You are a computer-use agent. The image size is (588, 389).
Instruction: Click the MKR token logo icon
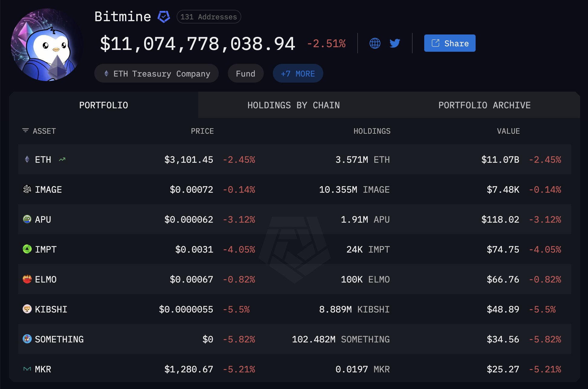[27, 369]
